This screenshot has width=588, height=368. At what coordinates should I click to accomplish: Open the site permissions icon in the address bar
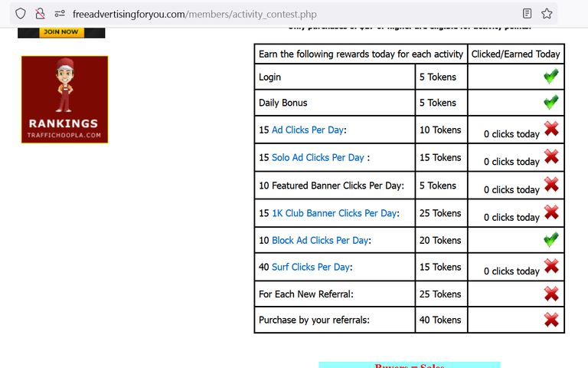coord(60,14)
